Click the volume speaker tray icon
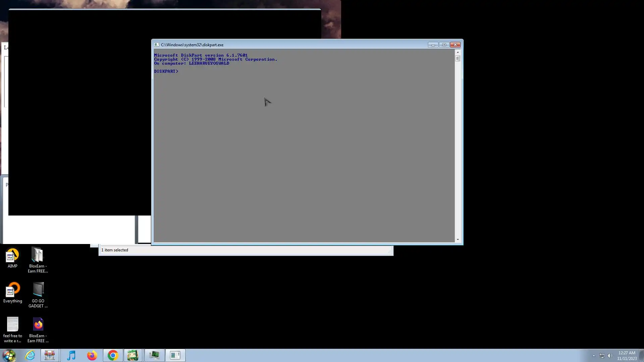The width and height of the screenshot is (644, 362). 610,356
